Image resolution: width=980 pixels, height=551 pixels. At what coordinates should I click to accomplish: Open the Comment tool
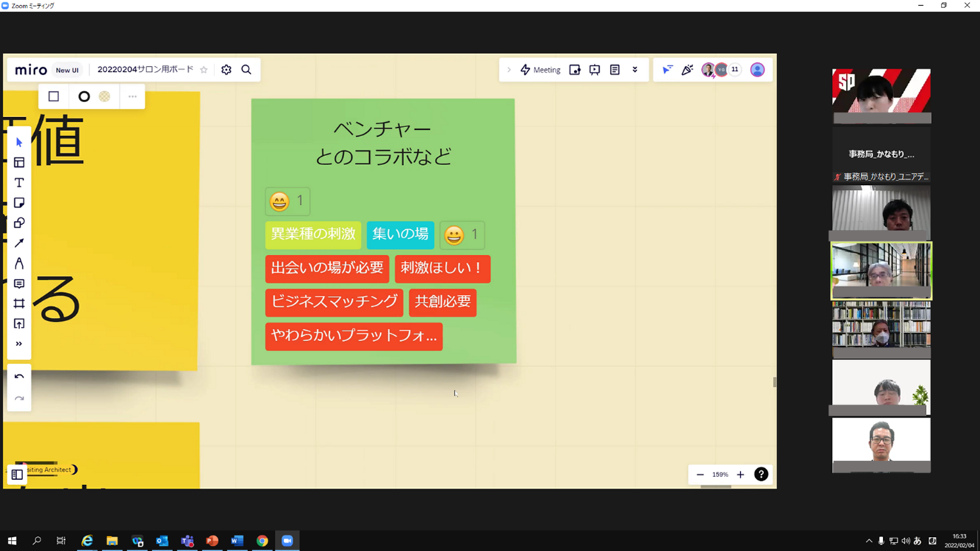point(19,284)
